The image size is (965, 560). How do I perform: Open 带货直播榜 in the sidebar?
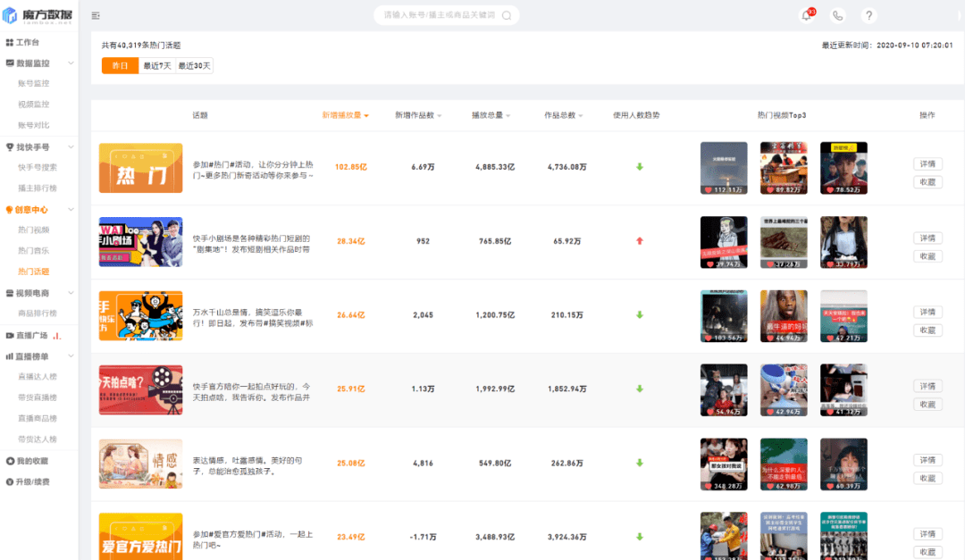tap(38, 398)
